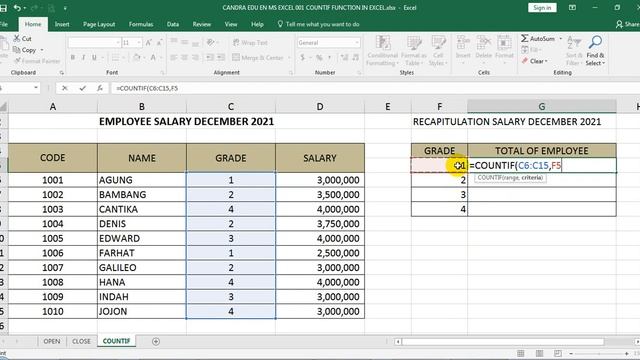640x360 pixels.
Task: Click the Cut scissors command
Action: 22,39
